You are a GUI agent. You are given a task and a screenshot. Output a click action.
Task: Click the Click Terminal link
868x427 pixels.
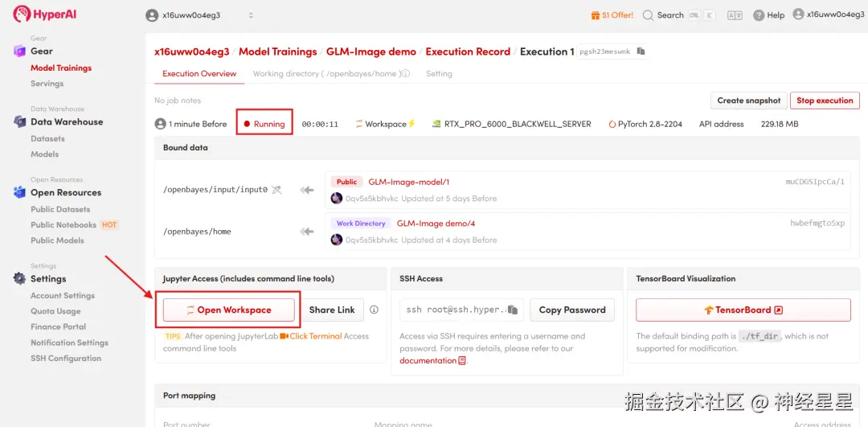pyautogui.click(x=316, y=336)
